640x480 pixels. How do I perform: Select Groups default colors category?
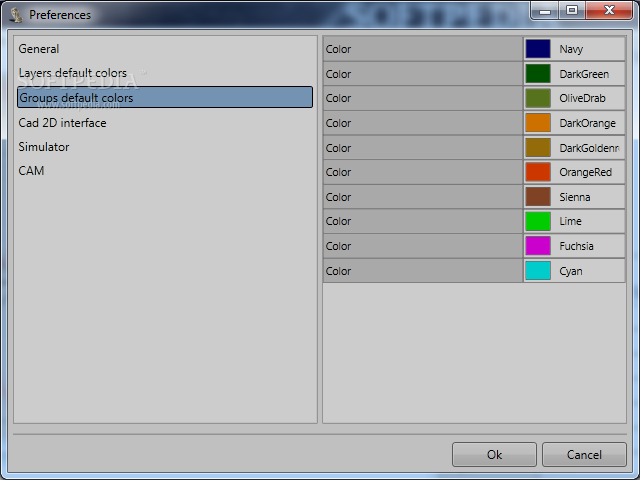(x=165, y=97)
